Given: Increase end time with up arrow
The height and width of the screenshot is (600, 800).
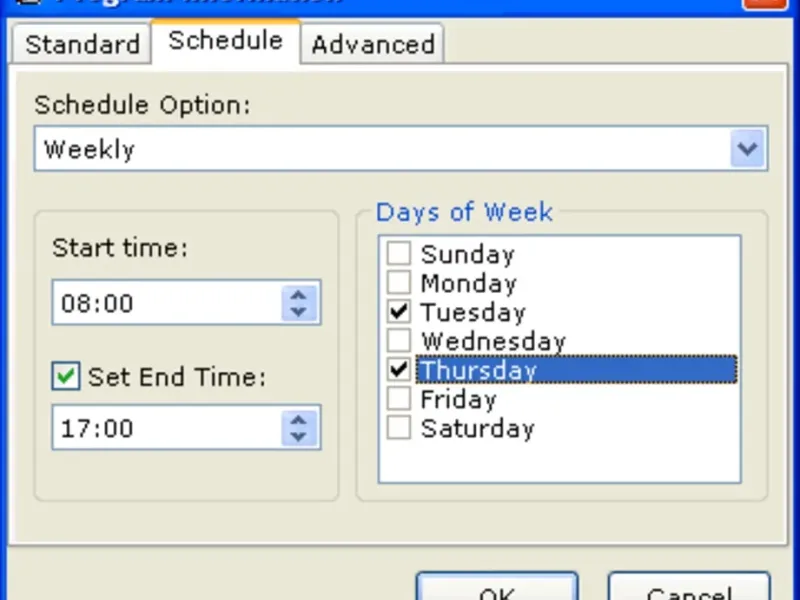Looking at the screenshot, I should point(298,420).
